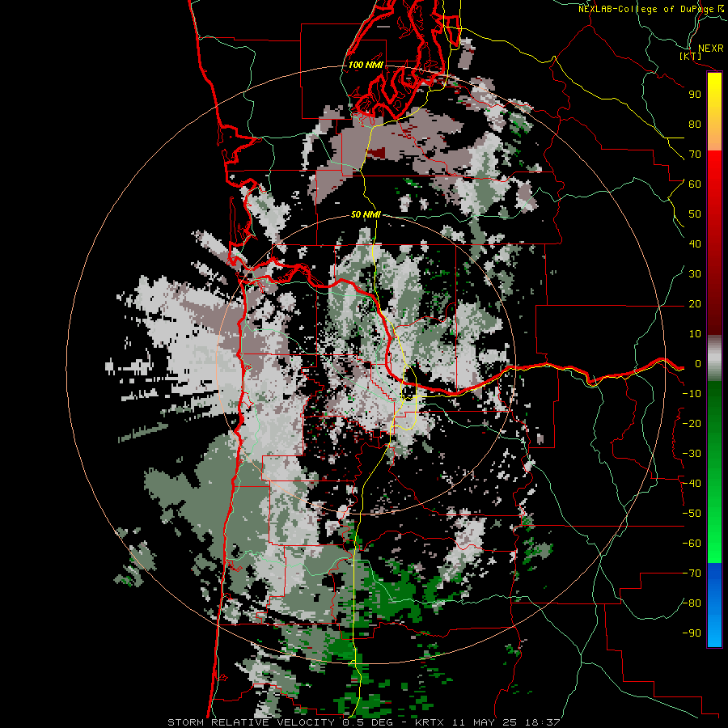Click the -40 value on the velocity scale

(692, 484)
